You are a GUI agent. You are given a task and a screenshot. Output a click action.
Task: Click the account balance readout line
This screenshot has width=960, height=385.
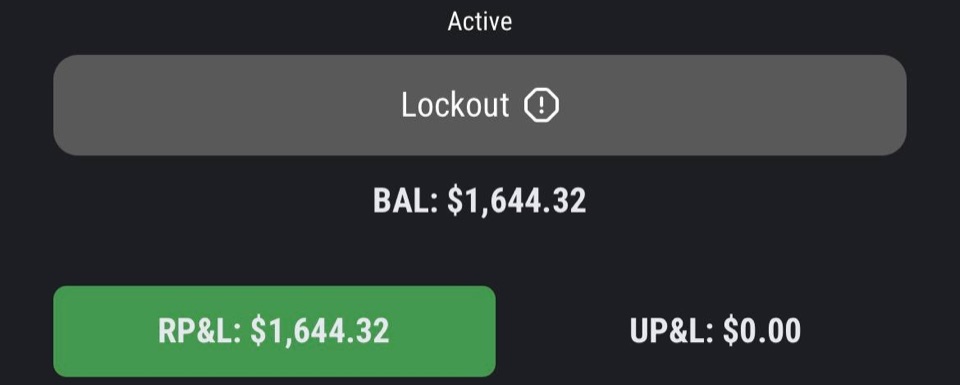480,201
